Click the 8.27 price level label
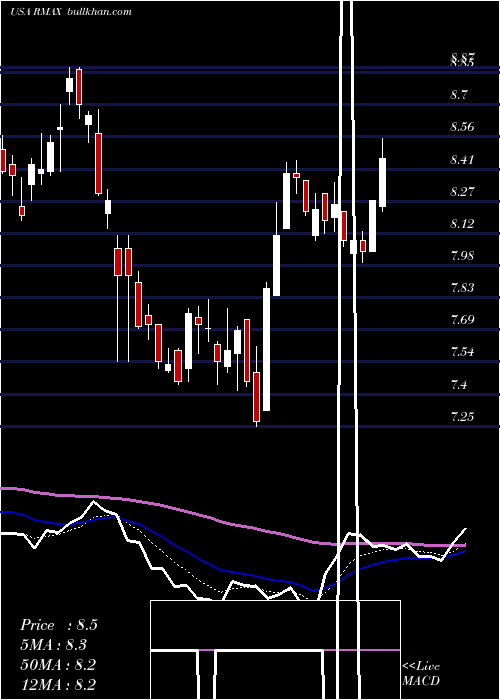This screenshot has width=500, height=700. (x=462, y=192)
